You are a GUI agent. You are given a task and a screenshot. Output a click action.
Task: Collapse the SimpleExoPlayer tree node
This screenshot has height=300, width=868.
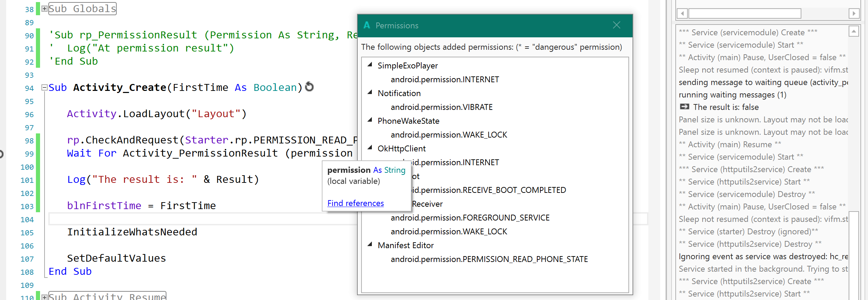click(x=370, y=65)
